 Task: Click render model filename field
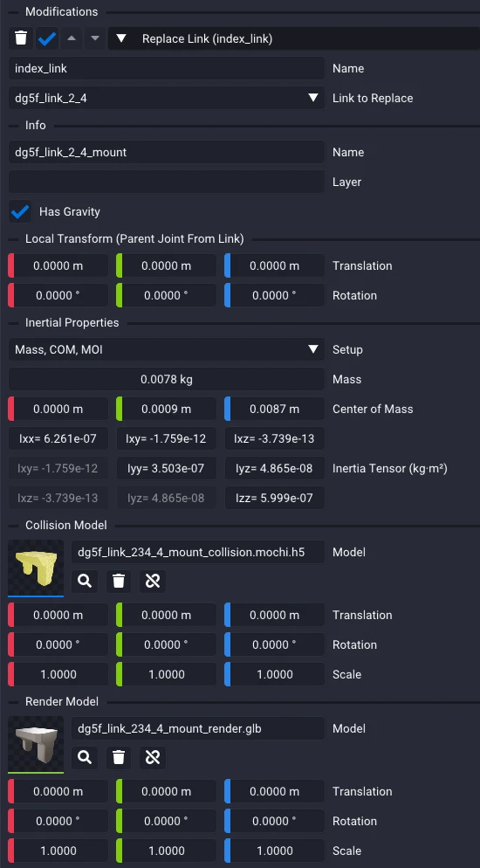[198, 728]
